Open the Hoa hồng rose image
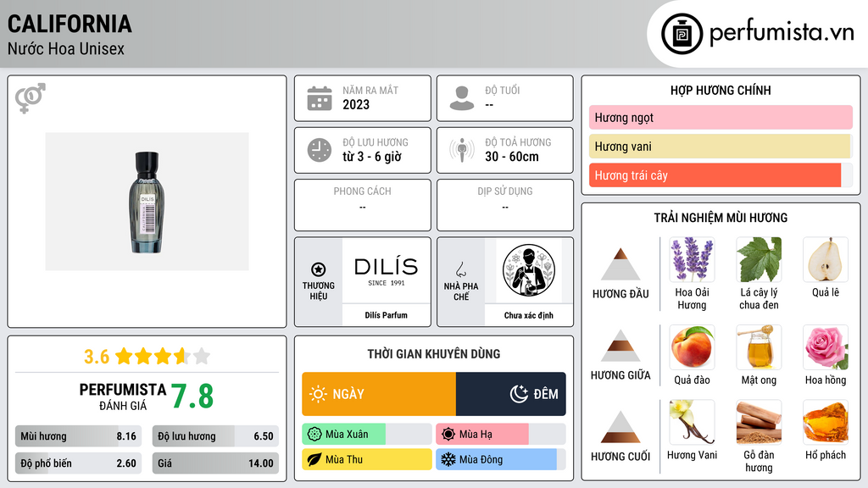The image size is (868, 488). click(x=826, y=347)
